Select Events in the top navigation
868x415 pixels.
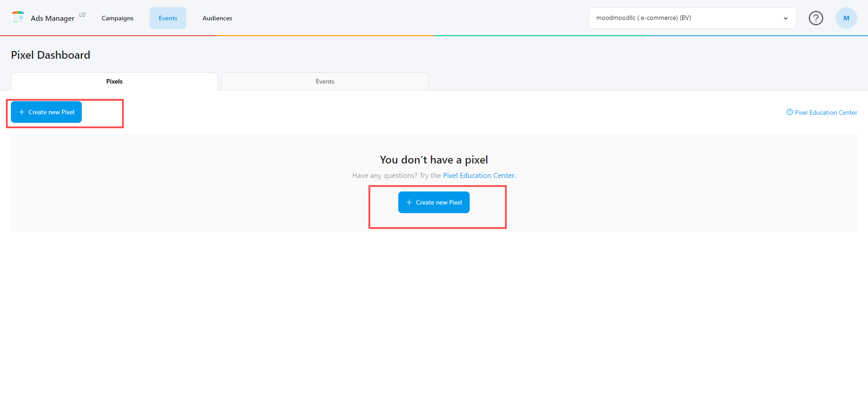pyautogui.click(x=168, y=18)
